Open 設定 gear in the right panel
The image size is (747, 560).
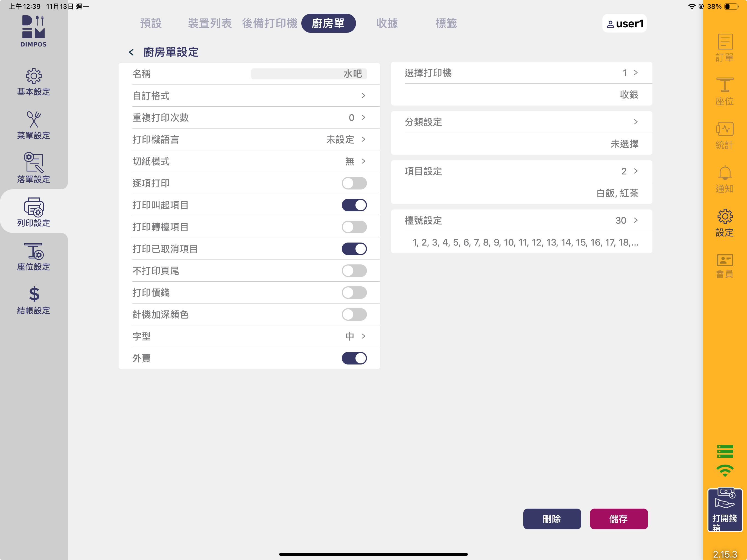(725, 223)
